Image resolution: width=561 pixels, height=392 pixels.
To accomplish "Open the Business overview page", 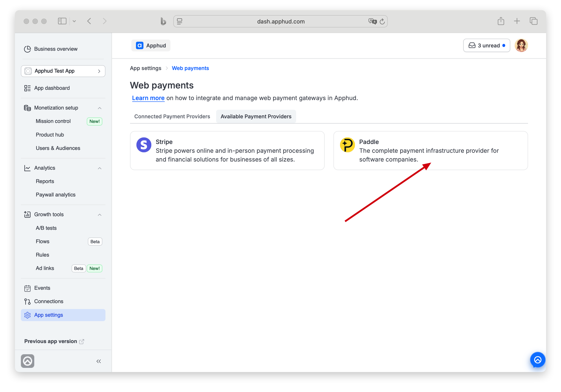I will pyautogui.click(x=51, y=49).
